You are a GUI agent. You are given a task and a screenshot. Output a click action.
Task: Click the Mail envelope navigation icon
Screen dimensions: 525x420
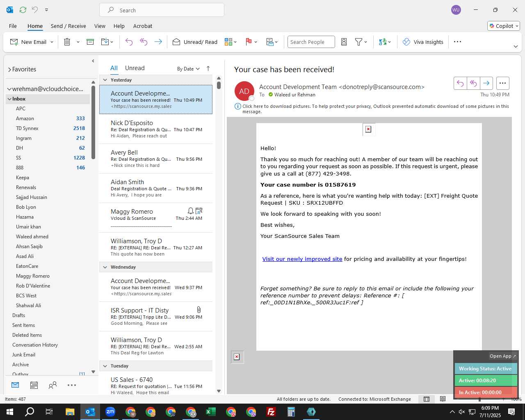point(15,385)
